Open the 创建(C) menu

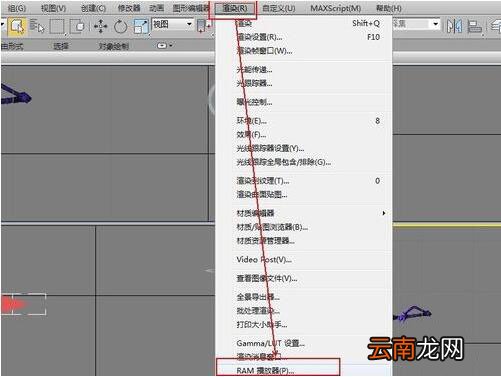(x=93, y=8)
